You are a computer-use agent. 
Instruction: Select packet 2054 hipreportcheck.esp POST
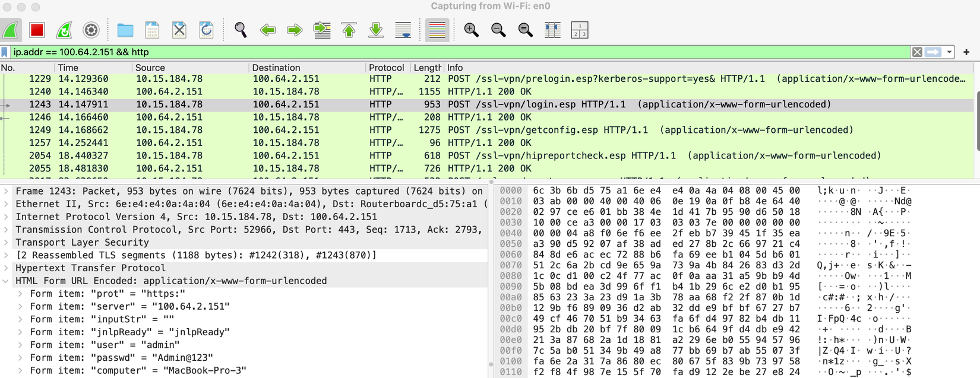pos(487,155)
